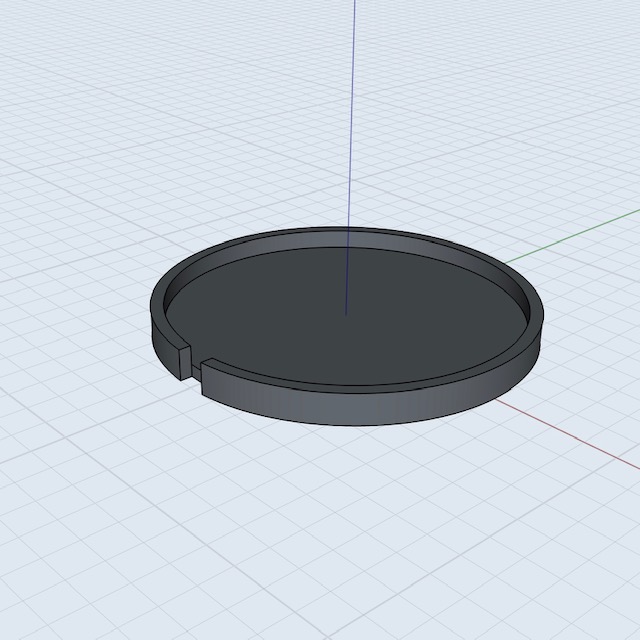Click the blue vertical axis line
The width and height of the screenshot is (640, 640).
pos(351,157)
